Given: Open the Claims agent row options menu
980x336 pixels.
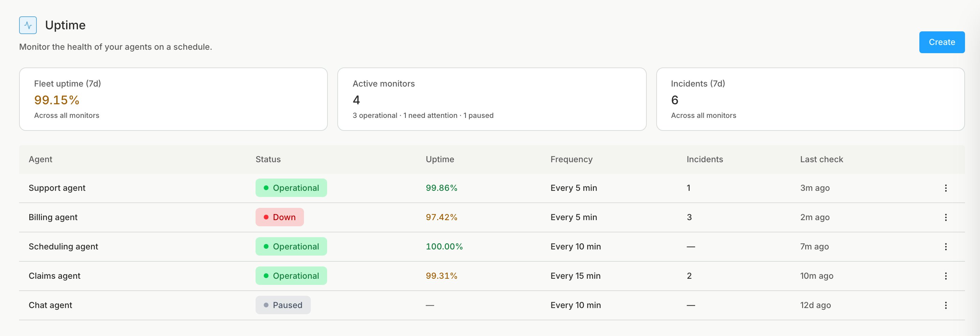Looking at the screenshot, I should coord(945,276).
